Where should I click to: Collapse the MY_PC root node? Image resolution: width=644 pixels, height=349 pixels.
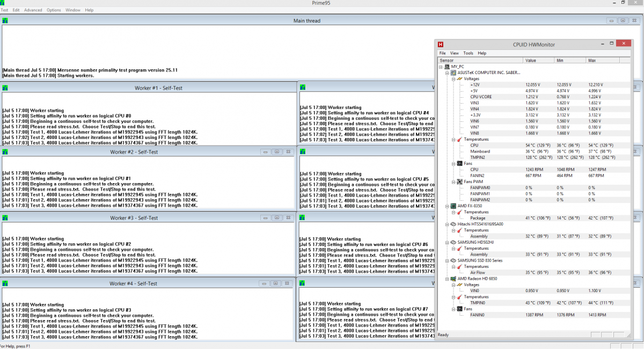tap(441, 67)
